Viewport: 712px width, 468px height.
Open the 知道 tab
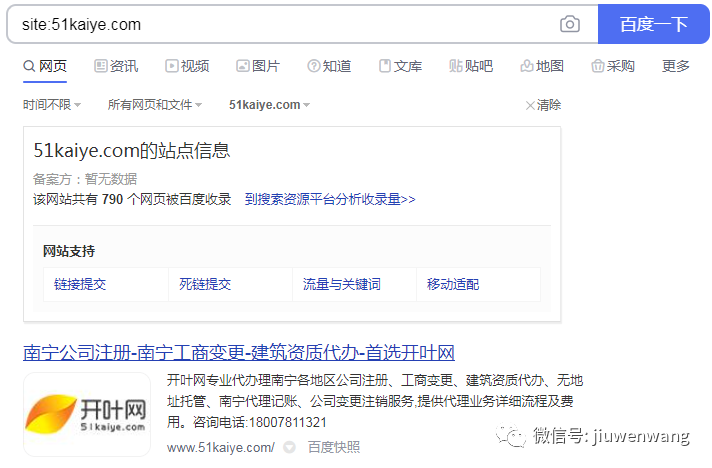[x=329, y=66]
